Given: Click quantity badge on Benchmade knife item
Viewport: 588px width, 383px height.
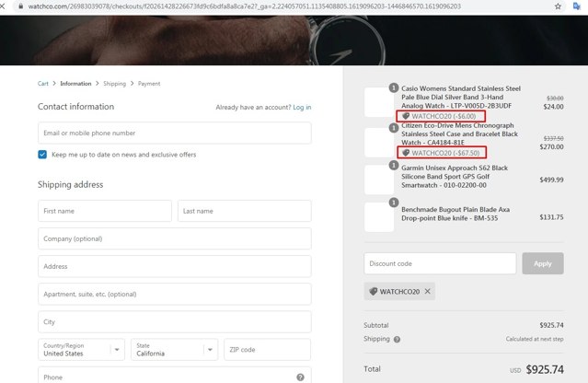Looking at the screenshot, I should point(393,203).
